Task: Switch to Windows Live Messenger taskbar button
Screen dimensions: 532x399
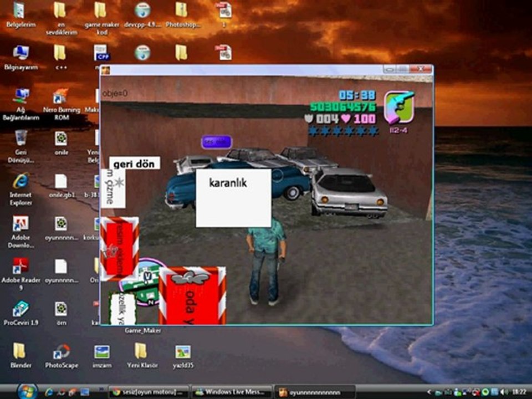Action: point(232,392)
